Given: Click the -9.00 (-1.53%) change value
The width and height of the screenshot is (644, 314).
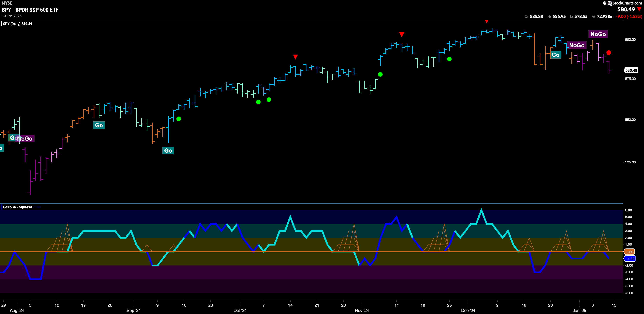Looking at the screenshot, I should pyautogui.click(x=629, y=16).
